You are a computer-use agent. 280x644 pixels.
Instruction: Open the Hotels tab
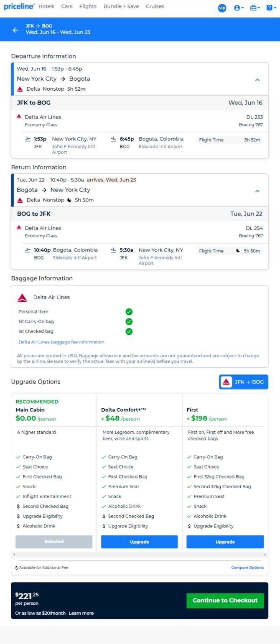click(47, 7)
